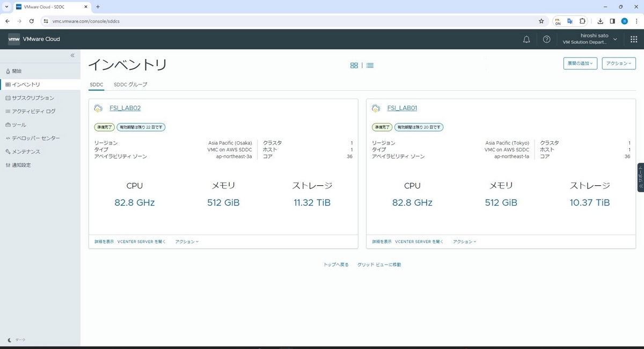The height and width of the screenshot is (349, 644).
Task: Open the tab search dropdown arrow
Action: [6, 6]
